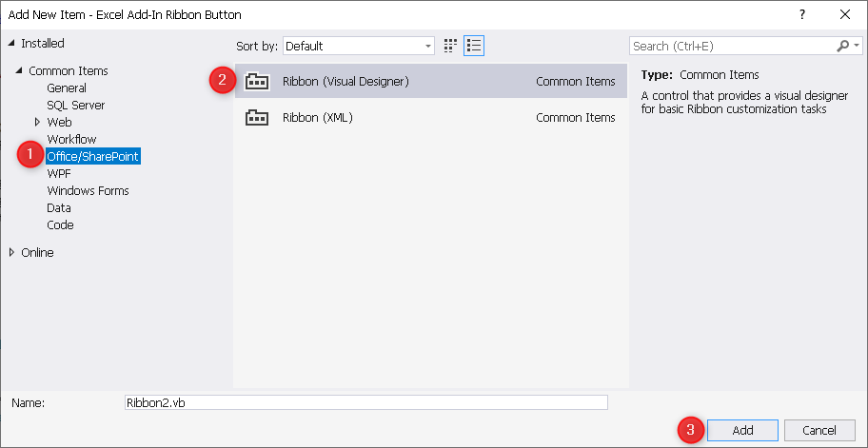Image resolution: width=868 pixels, height=448 pixels.
Task: Select the Workflow category
Action: point(71,140)
